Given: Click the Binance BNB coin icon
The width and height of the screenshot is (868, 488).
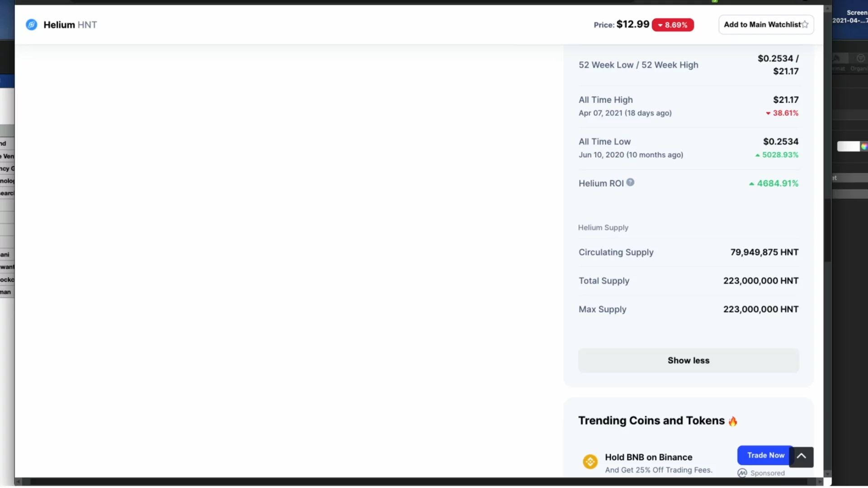Looking at the screenshot, I should pos(590,462).
